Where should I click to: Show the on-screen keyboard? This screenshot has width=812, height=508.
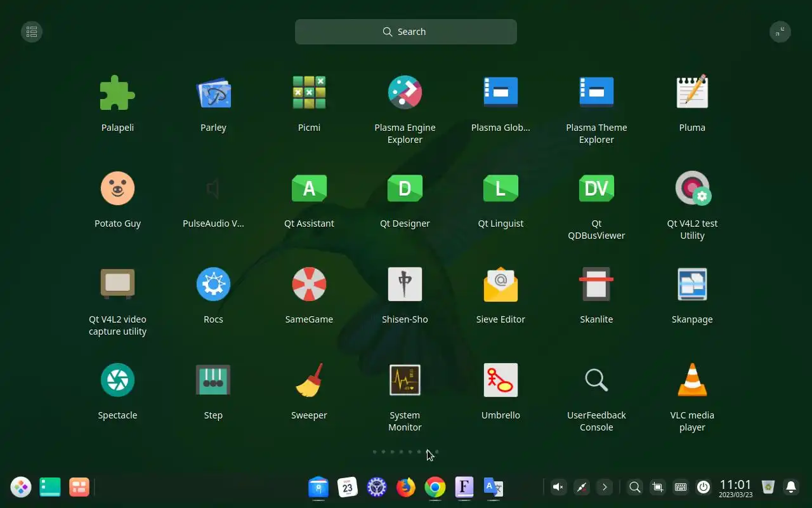tap(681, 487)
